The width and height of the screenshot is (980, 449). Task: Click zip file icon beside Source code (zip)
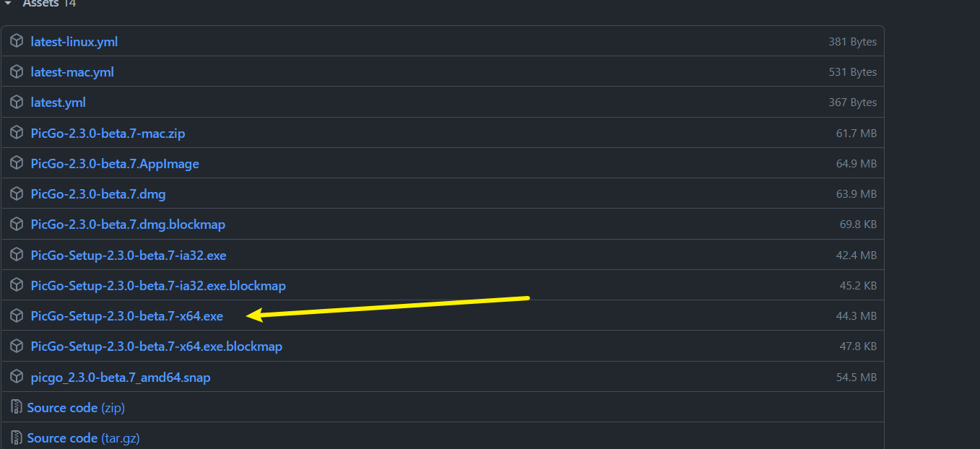pos(17,408)
